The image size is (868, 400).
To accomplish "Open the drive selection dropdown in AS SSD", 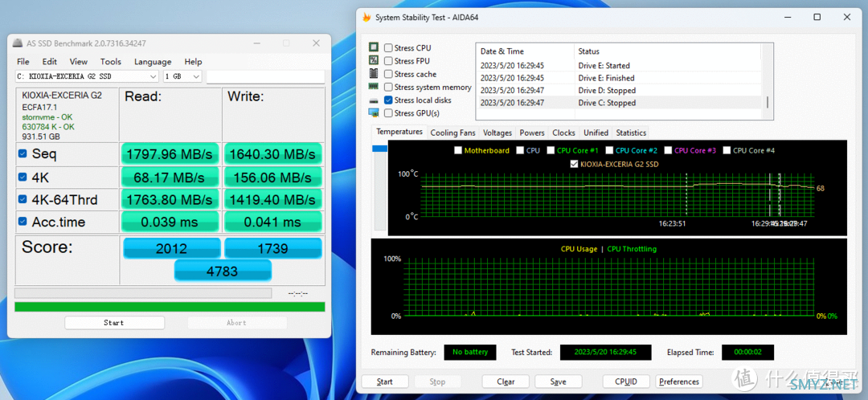I will [x=88, y=76].
